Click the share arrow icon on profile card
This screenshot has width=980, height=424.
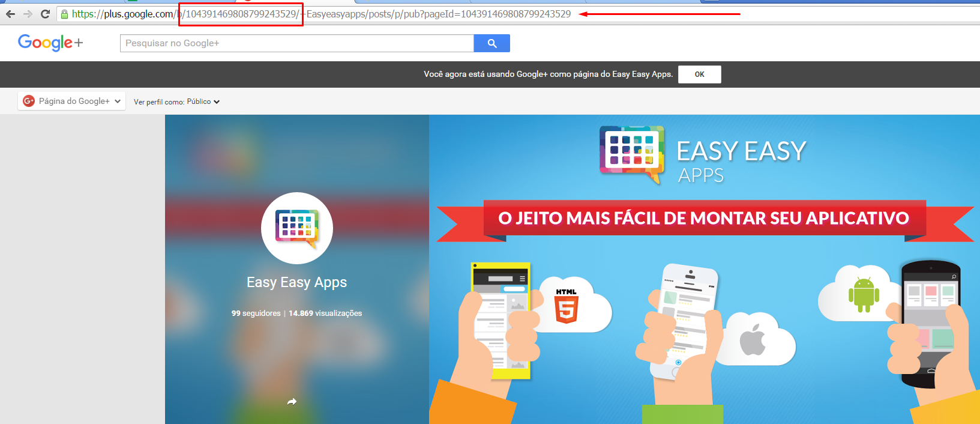292,402
